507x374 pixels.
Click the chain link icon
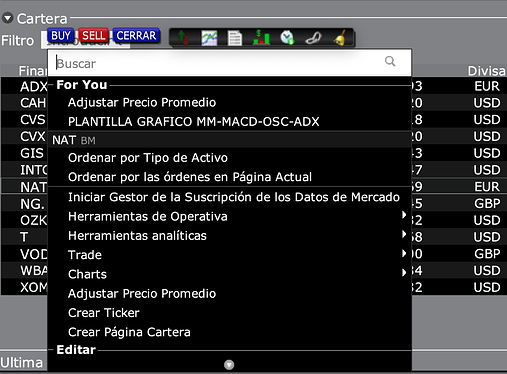313,38
